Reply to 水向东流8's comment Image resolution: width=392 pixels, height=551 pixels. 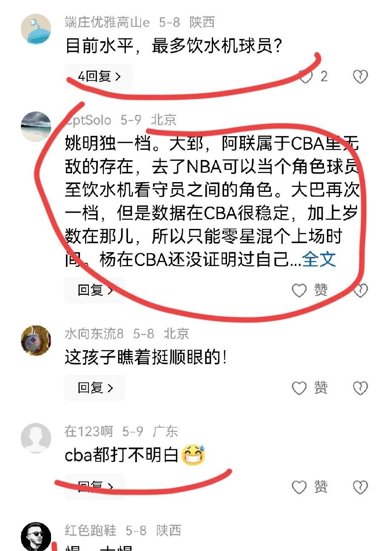[x=95, y=388]
